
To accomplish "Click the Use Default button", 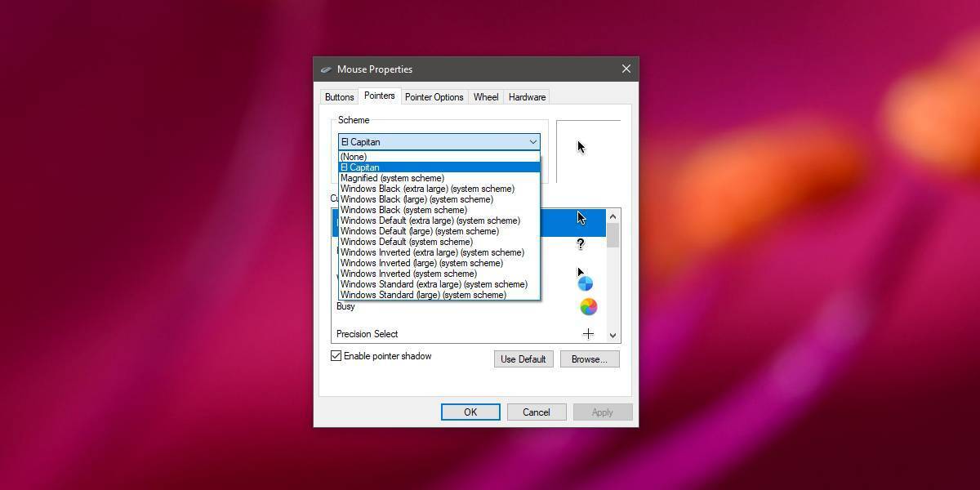I will click(x=523, y=359).
